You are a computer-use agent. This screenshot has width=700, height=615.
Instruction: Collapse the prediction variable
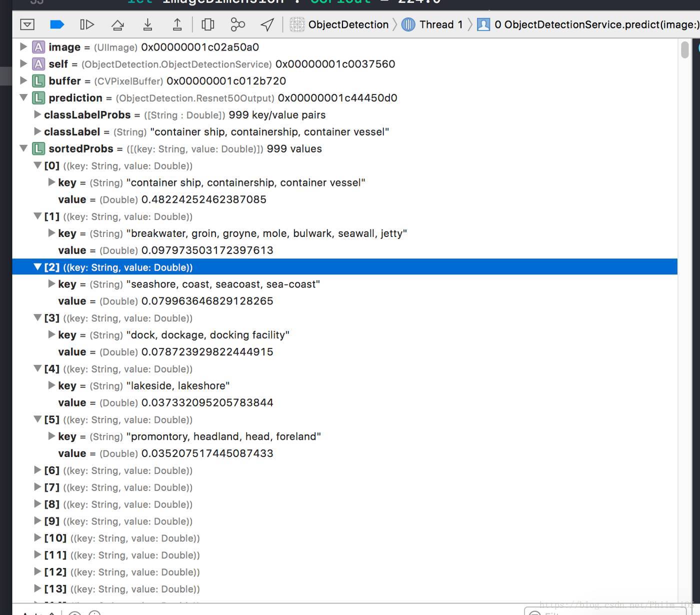pos(23,97)
